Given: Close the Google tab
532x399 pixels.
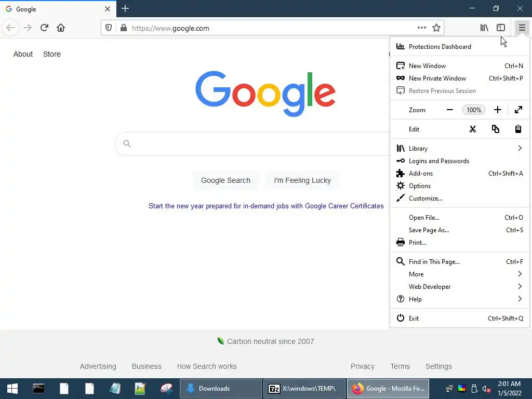Looking at the screenshot, I should point(108,9).
